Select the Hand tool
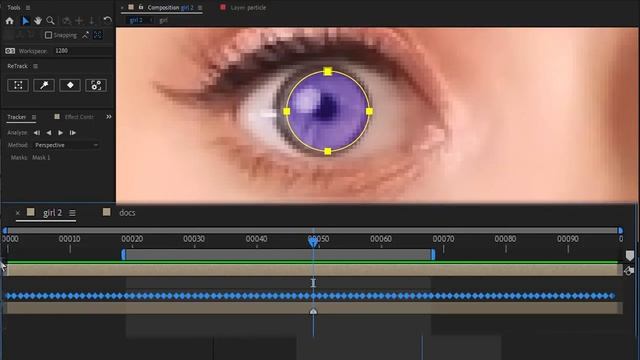 pos(38,20)
